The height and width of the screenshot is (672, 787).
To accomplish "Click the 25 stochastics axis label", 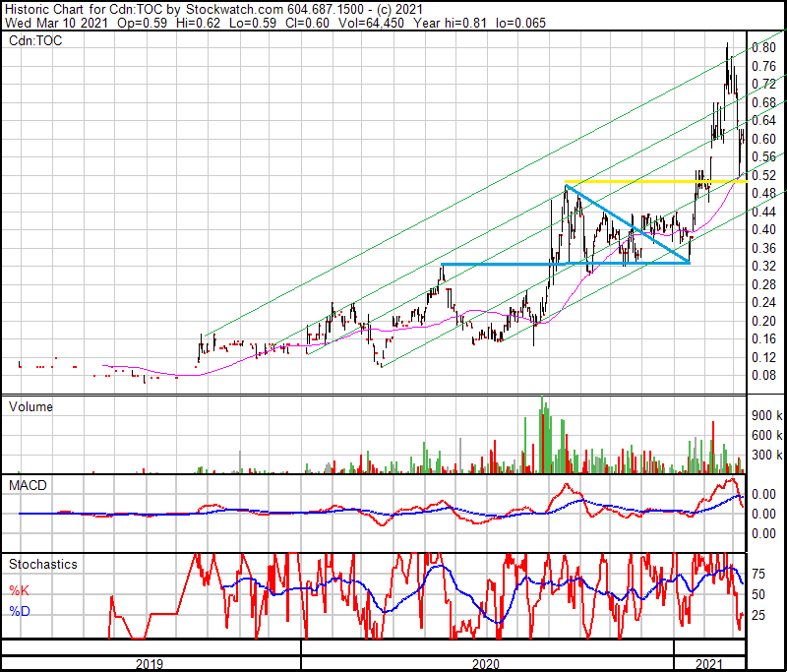I will pos(758,615).
